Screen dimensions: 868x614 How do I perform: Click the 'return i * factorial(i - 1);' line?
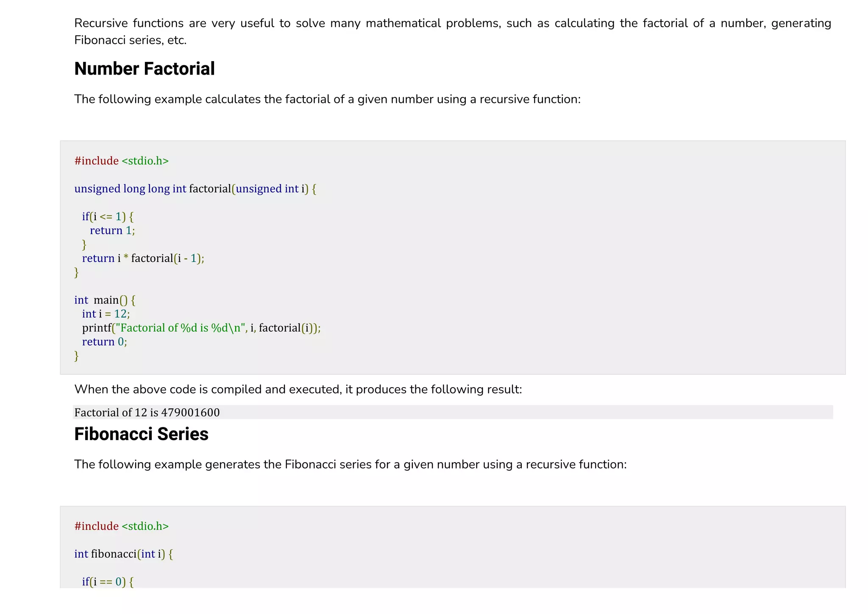point(143,258)
